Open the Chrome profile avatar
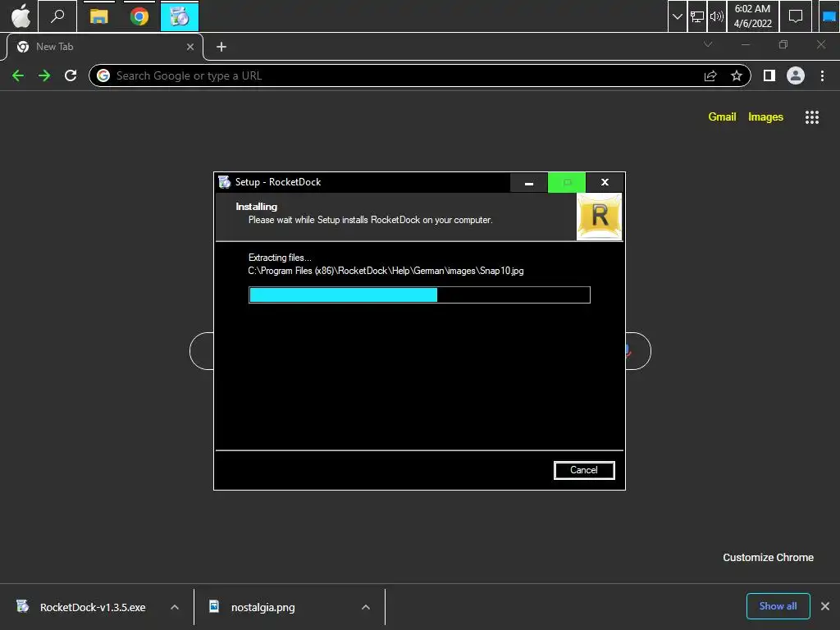 (x=796, y=75)
